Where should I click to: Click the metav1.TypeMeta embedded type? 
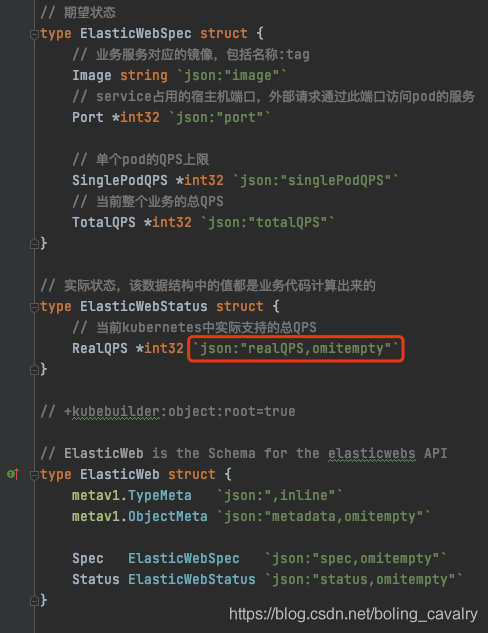(132, 495)
